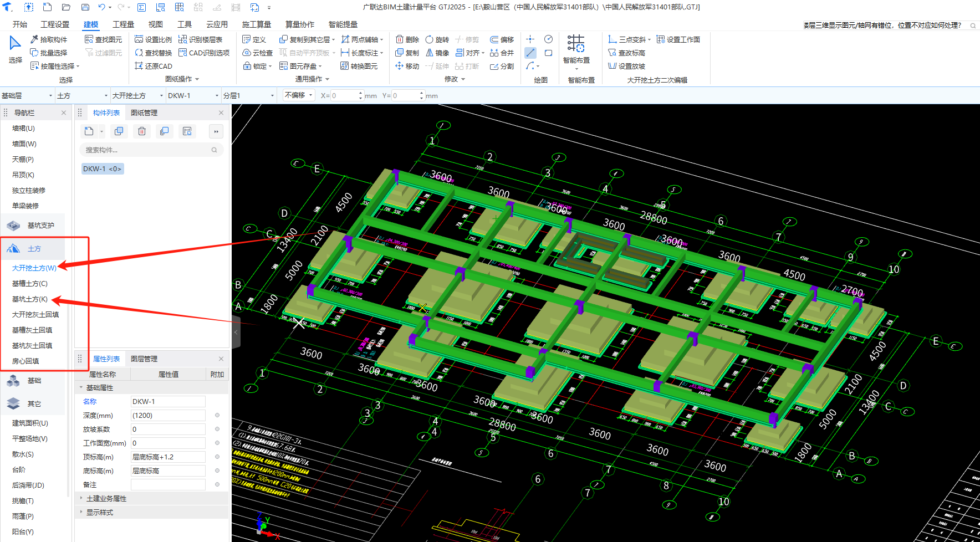The image size is (980, 542).
Task: Open the DKW-1 component dropdown
Action: point(193,95)
